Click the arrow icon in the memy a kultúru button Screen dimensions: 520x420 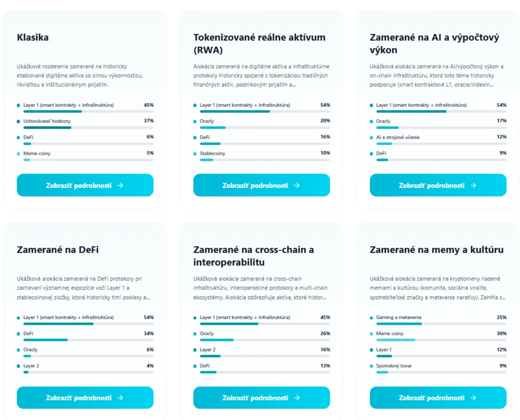tap(473, 398)
